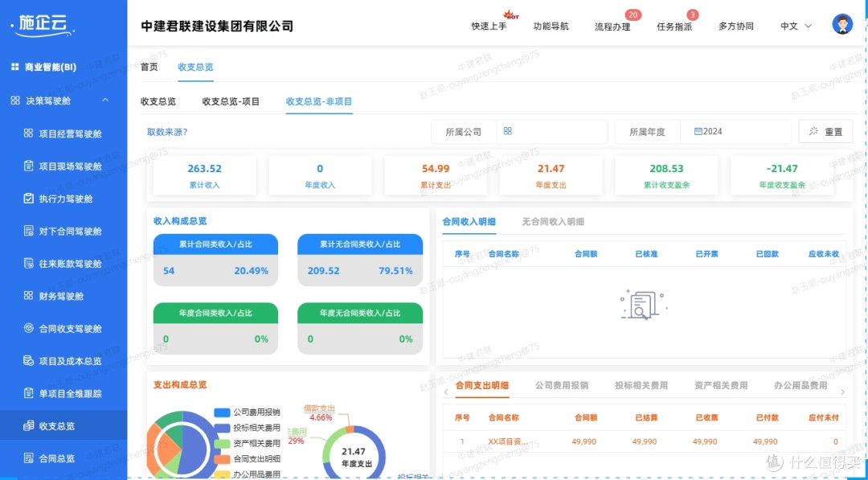Image resolution: width=868 pixels, height=480 pixels.
Task: Open the 所属年度 year picker
Action: tap(735, 132)
